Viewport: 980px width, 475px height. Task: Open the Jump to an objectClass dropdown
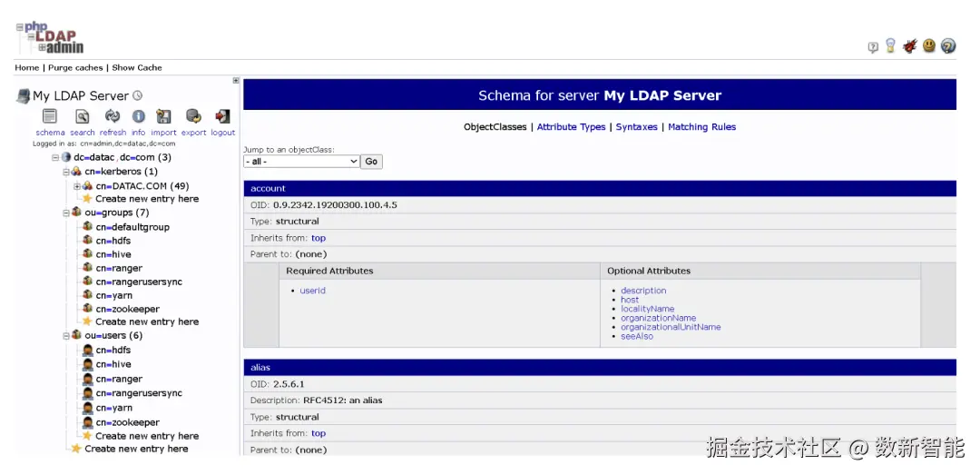(301, 162)
